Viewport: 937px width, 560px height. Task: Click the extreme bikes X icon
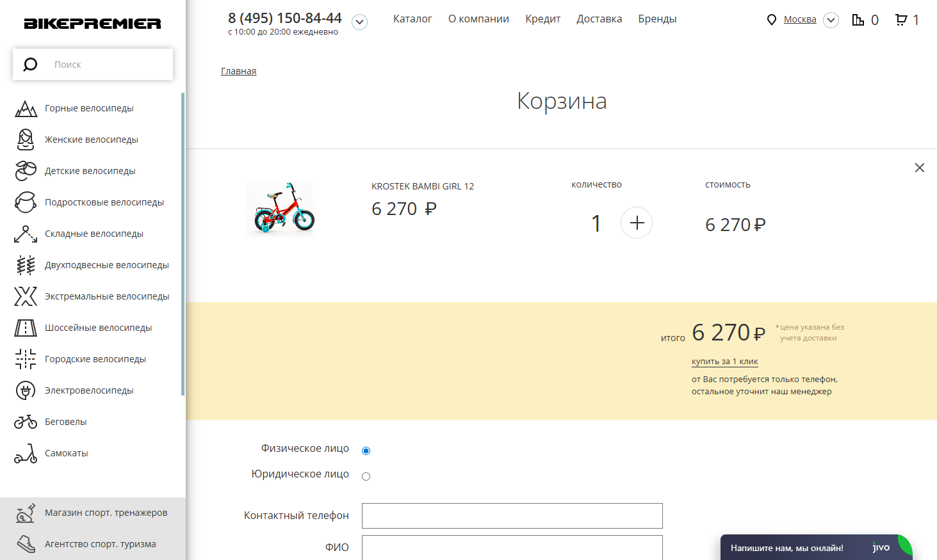pyautogui.click(x=26, y=296)
